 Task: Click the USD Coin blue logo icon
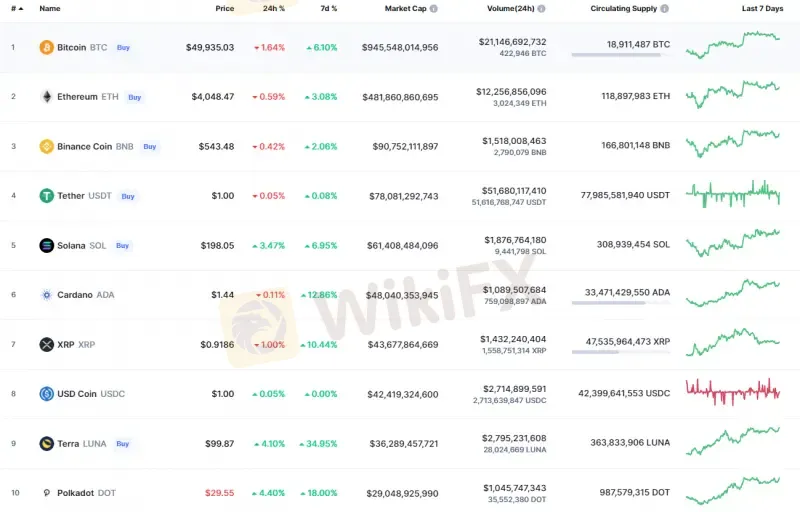46,394
